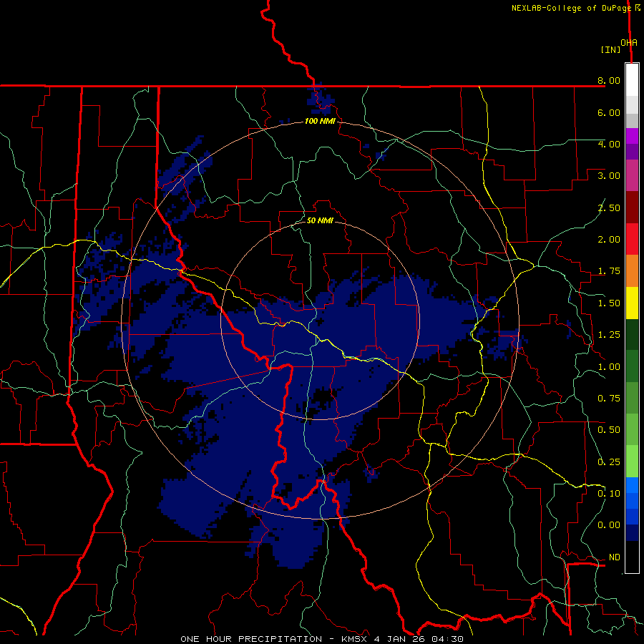The image size is (644, 644).
Task: Click the 50 NMI range ring label
Action: (320, 220)
